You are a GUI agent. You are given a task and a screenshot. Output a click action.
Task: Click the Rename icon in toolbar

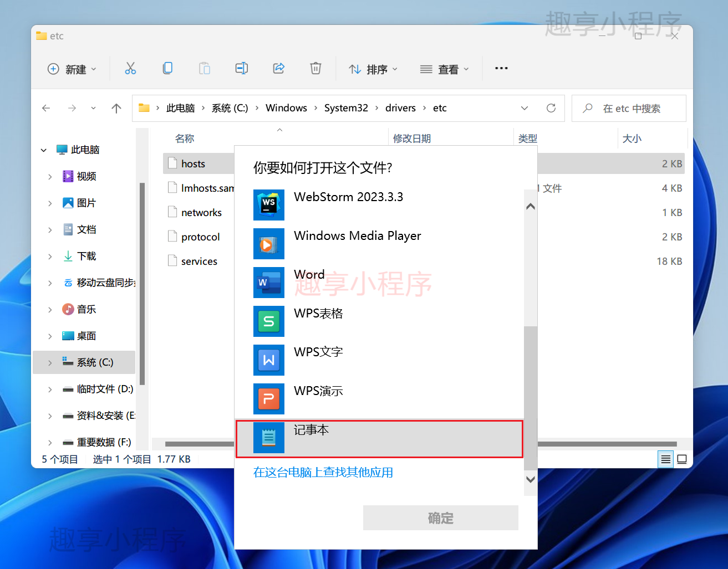[x=242, y=68]
